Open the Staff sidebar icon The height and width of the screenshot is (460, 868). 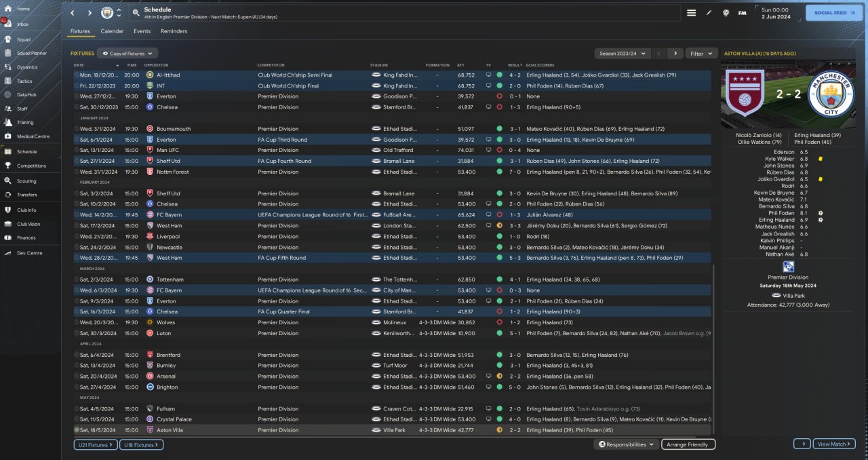click(x=7, y=109)
